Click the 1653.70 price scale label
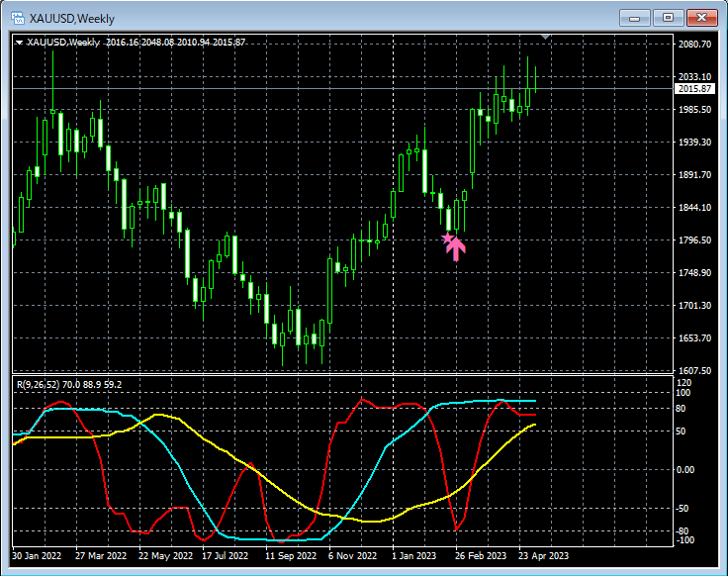Viewport: 728px width, 576px height. 694,338
